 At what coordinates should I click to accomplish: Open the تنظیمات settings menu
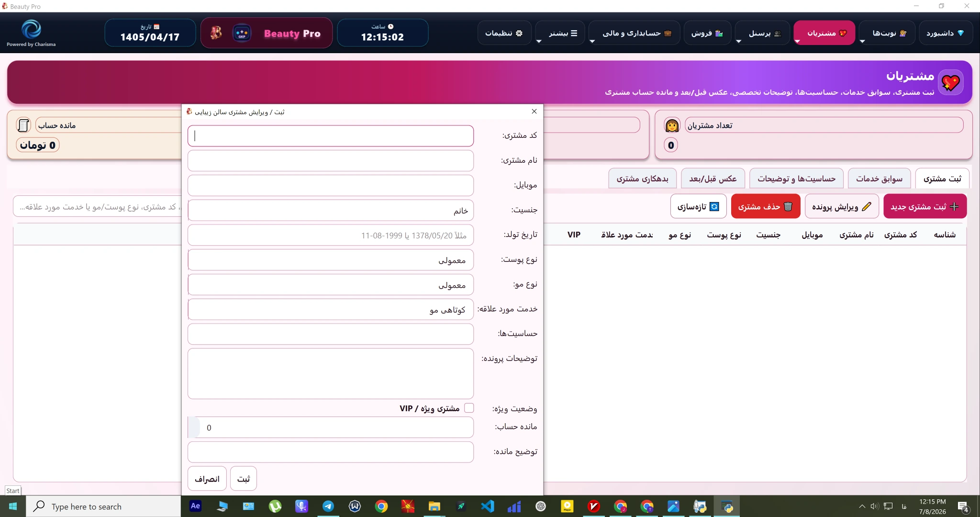pos(504,33)
